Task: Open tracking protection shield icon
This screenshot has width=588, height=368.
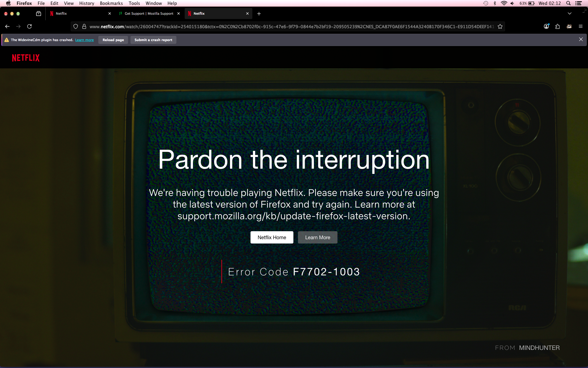Action: 76,26
